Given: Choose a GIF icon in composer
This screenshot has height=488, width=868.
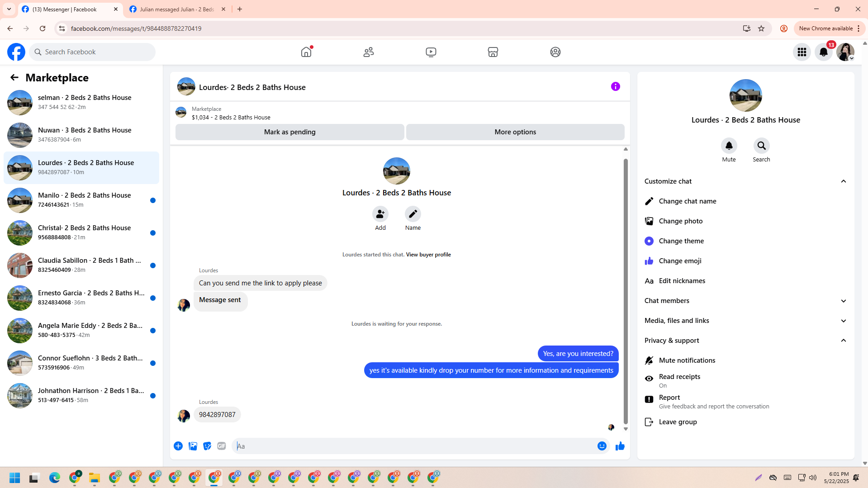Looking at the screenshot, I should click(x=222, y=446).
